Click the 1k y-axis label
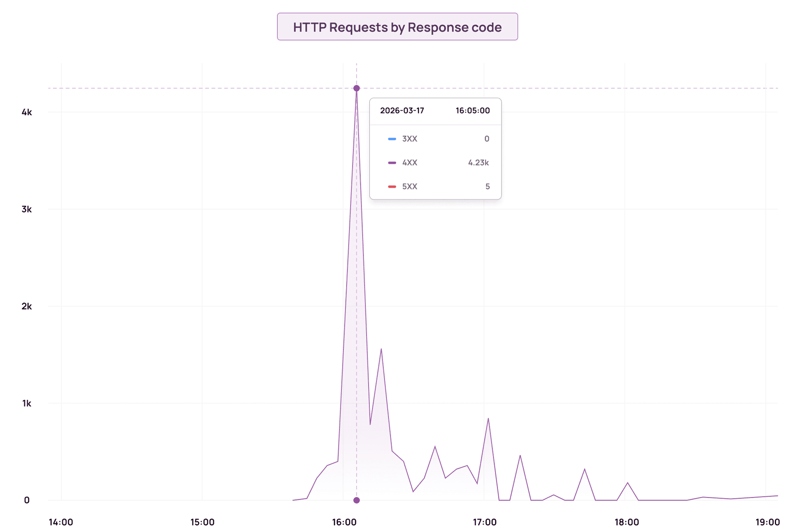The image size is (796, 532). (27, 403)
